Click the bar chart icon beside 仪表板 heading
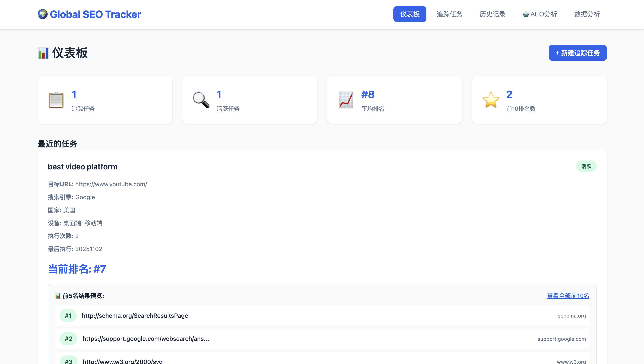Viewport: 644px width, 364px height. [x=43, y=53]
